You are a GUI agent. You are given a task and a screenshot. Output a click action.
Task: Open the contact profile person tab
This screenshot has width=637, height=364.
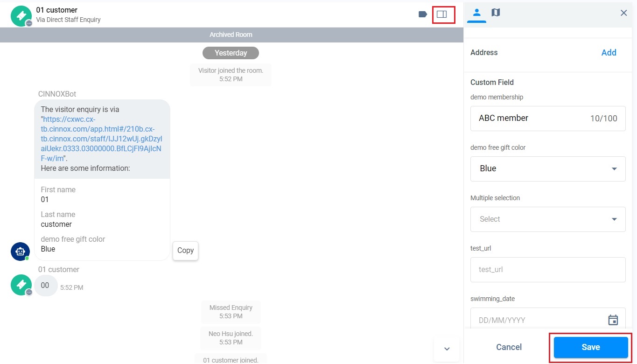coord(476,13)
